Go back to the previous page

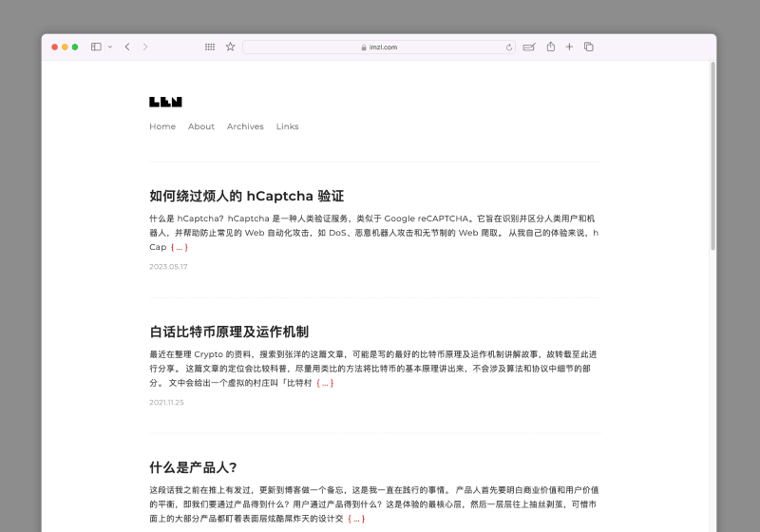point(127,47)
